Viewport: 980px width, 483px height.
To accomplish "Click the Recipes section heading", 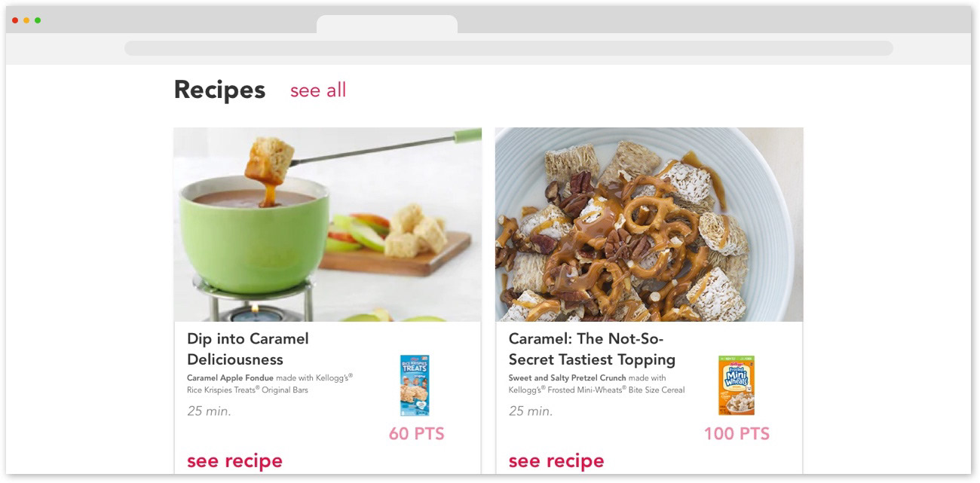I will click(219, 90).
